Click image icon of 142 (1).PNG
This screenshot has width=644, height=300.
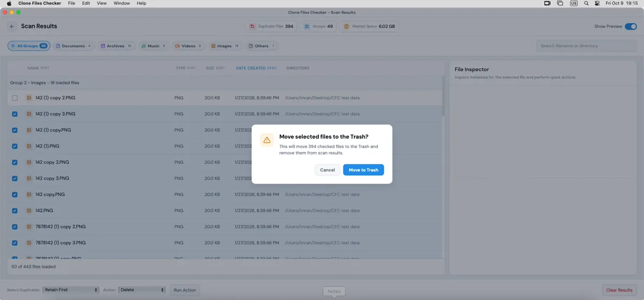[x=29, y=147]
